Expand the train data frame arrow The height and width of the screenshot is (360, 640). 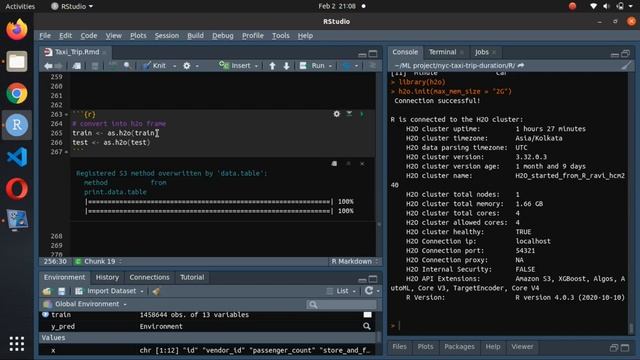45,314
